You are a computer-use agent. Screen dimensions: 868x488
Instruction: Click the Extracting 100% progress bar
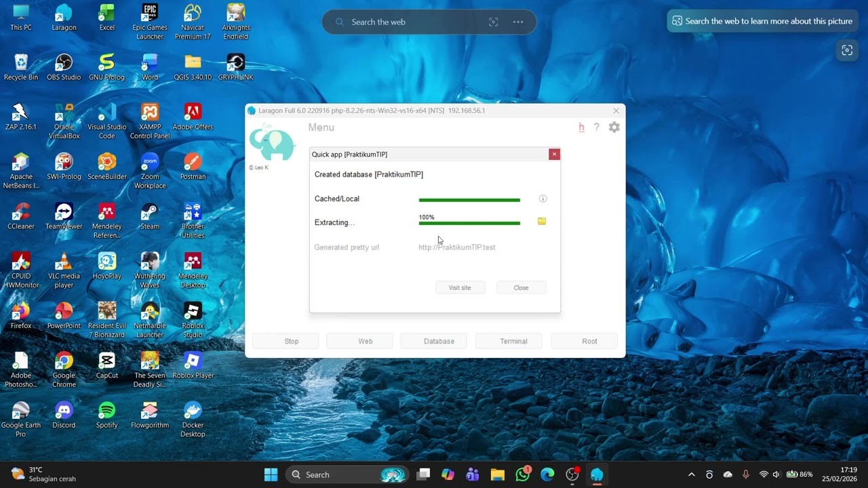pyautogui.click(x=469, y=223)
